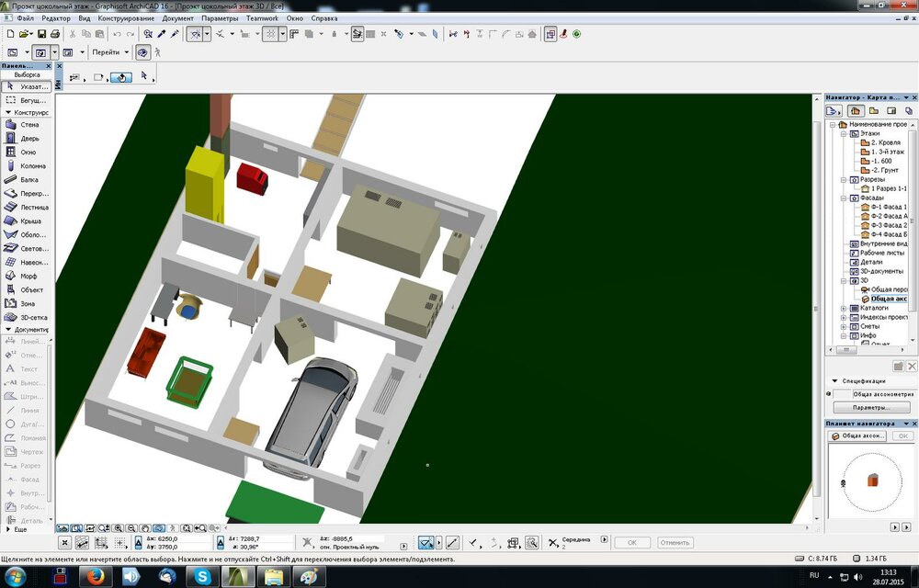The width and height of the screenshot is (919, 588).
Task: Expand the Каталоги tree node
Action: (844, 308)
